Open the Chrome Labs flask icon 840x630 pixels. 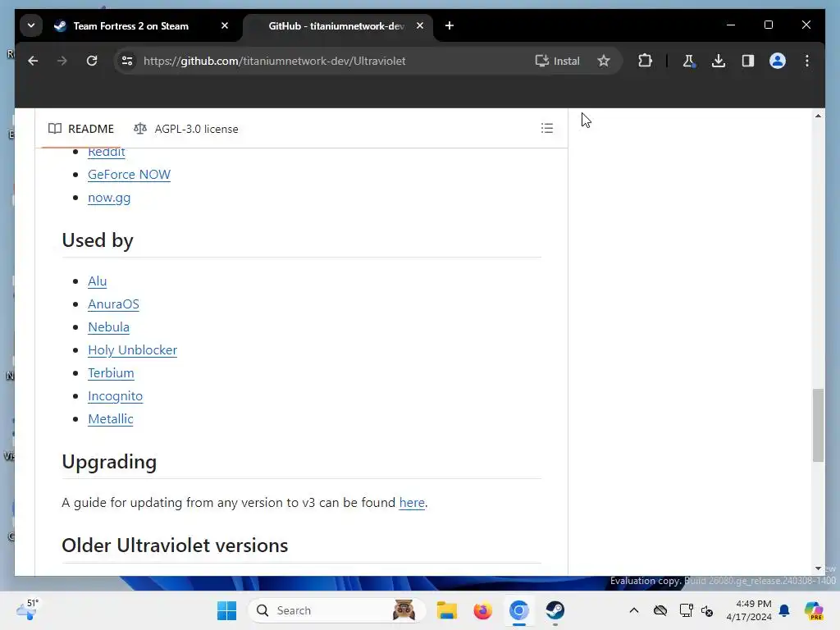click(689, 61)
